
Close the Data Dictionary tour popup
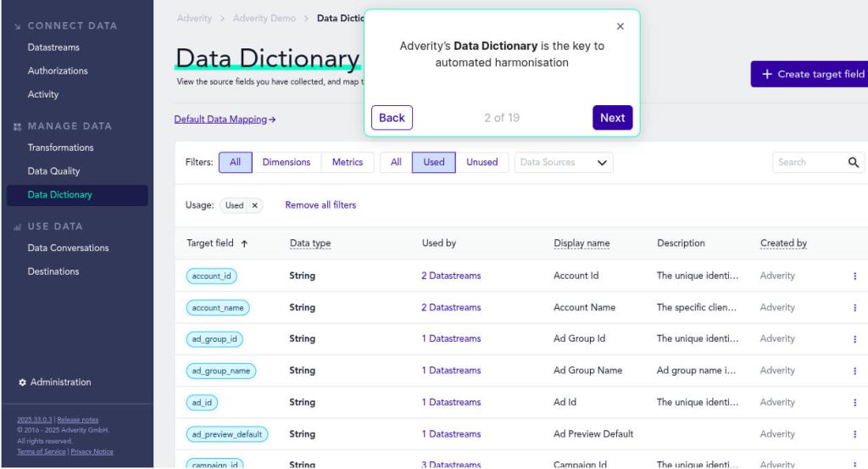[x=620, y=26]
